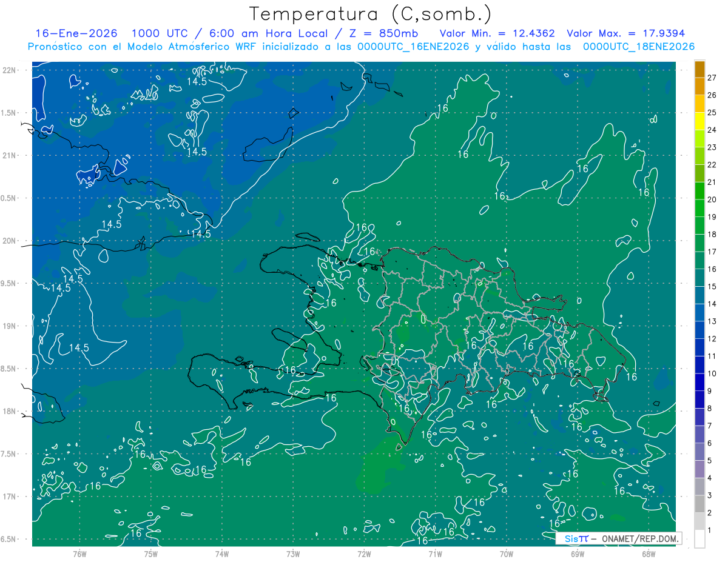Viewport: 728px width, 562px height.
Task: Click the colorbar value label '18'
Action: (x=712, y=235)
